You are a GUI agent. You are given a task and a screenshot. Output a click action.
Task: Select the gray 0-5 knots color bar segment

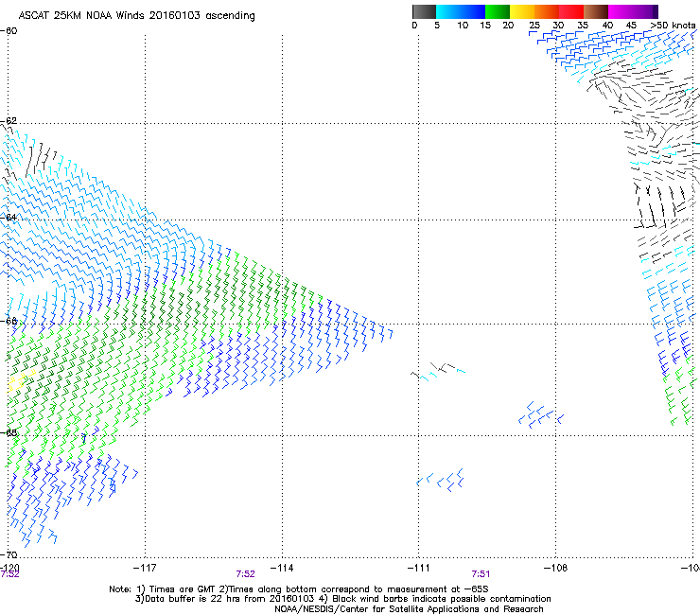(424, 11)
